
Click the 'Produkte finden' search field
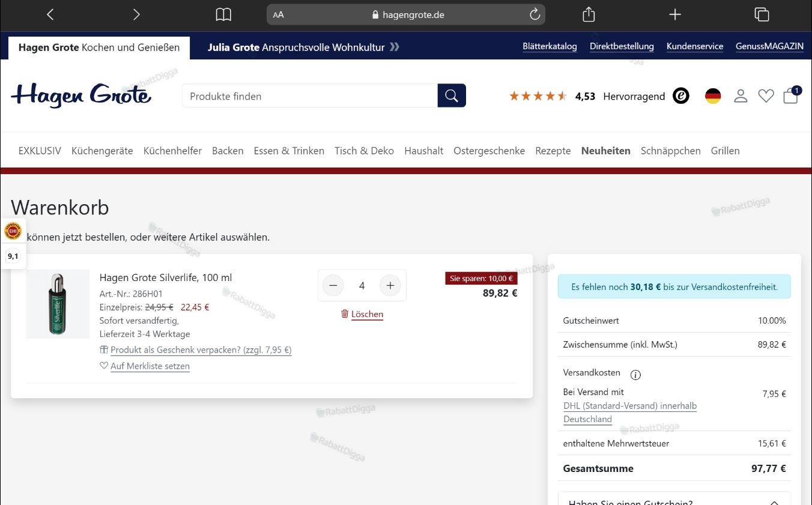[310, 96]
